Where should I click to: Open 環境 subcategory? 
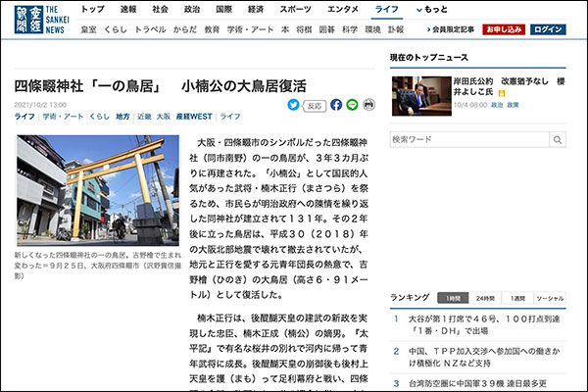point(372,29)
